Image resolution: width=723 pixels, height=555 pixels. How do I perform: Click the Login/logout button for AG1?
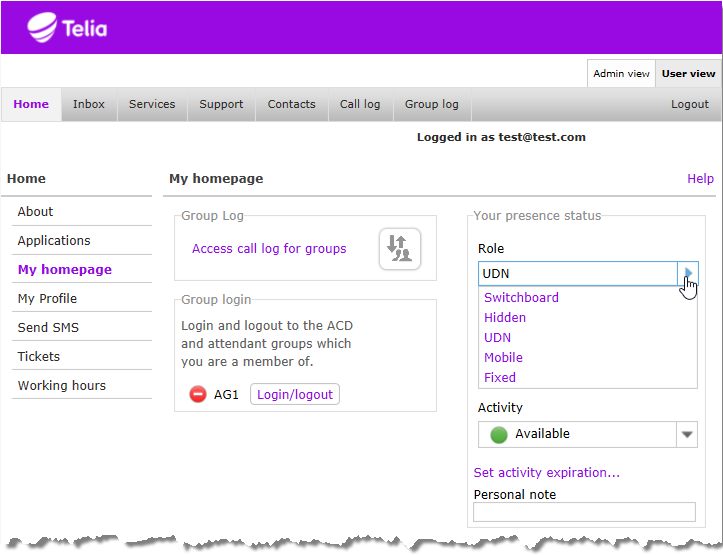tap(295, 395)
